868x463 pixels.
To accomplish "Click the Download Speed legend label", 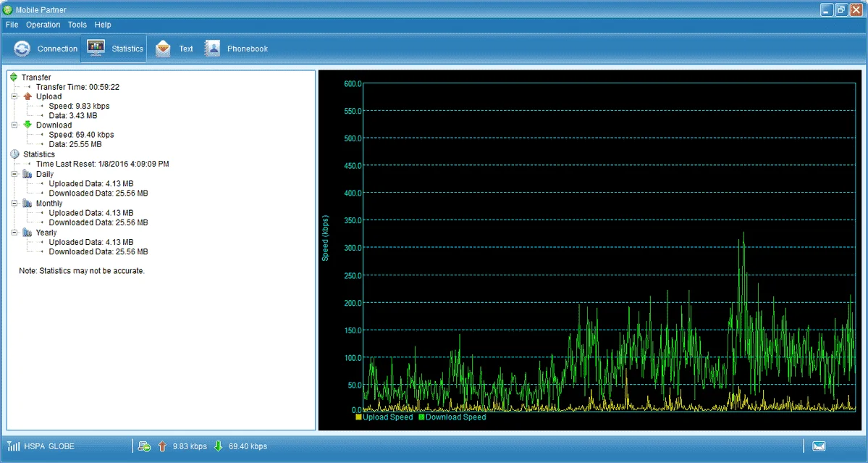I will [456, 417].
